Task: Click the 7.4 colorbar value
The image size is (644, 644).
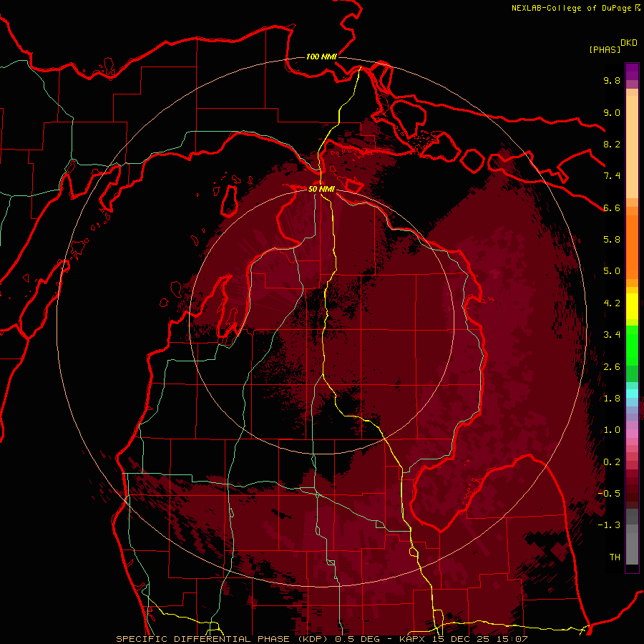Action: coord(612,176)
